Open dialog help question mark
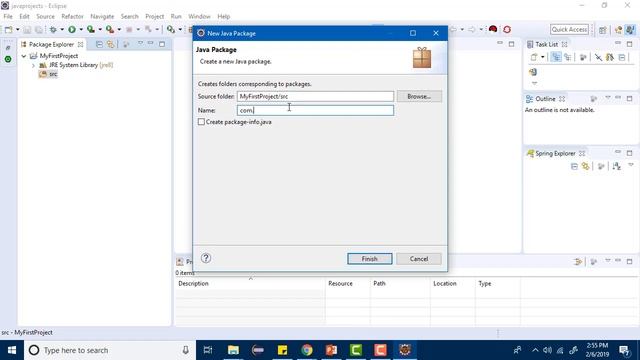640x360 pixels. 206,258
